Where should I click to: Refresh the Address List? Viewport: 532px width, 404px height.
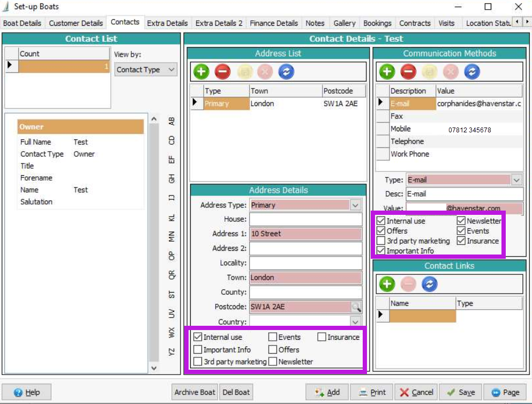[x=286, y=71]
